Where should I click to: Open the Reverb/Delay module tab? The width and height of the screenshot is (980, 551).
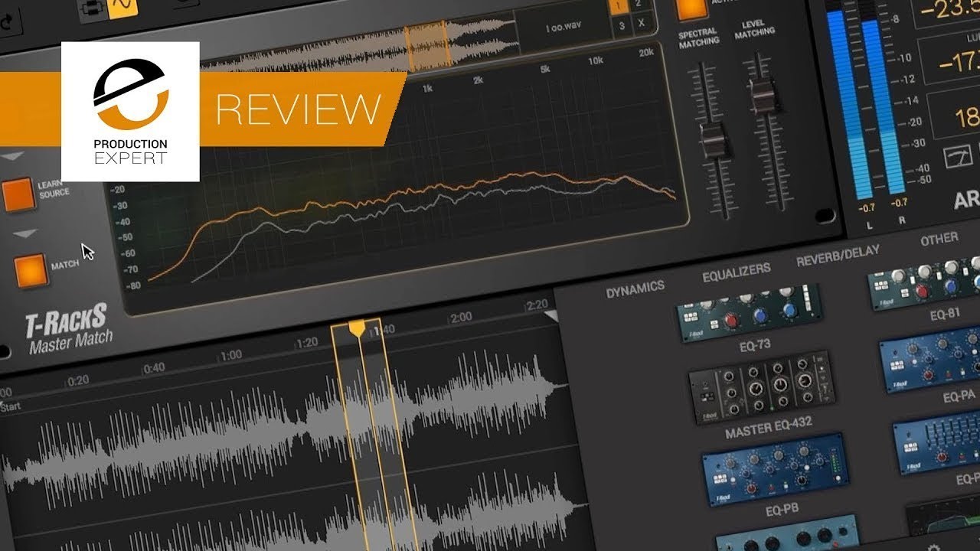tap(838, 256)
